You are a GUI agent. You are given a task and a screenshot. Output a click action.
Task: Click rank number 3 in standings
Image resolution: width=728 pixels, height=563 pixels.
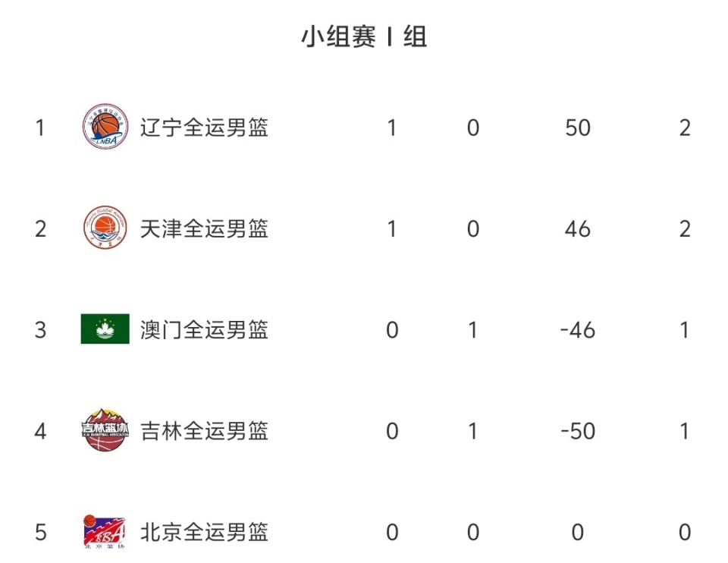[x=40, y=329]
